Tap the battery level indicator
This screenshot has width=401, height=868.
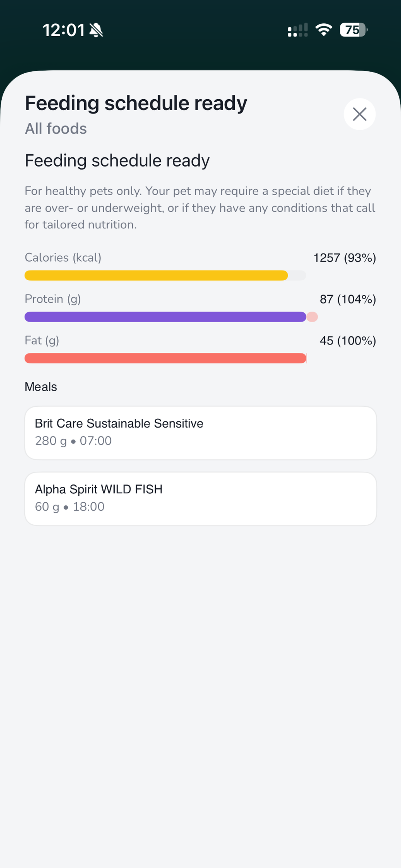pos(353,30)
